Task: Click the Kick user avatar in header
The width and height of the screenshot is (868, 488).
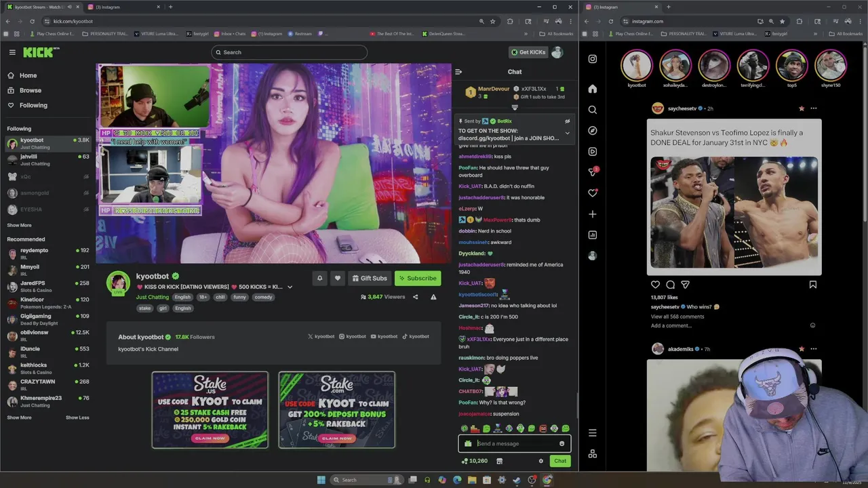Action: point(557,52)
